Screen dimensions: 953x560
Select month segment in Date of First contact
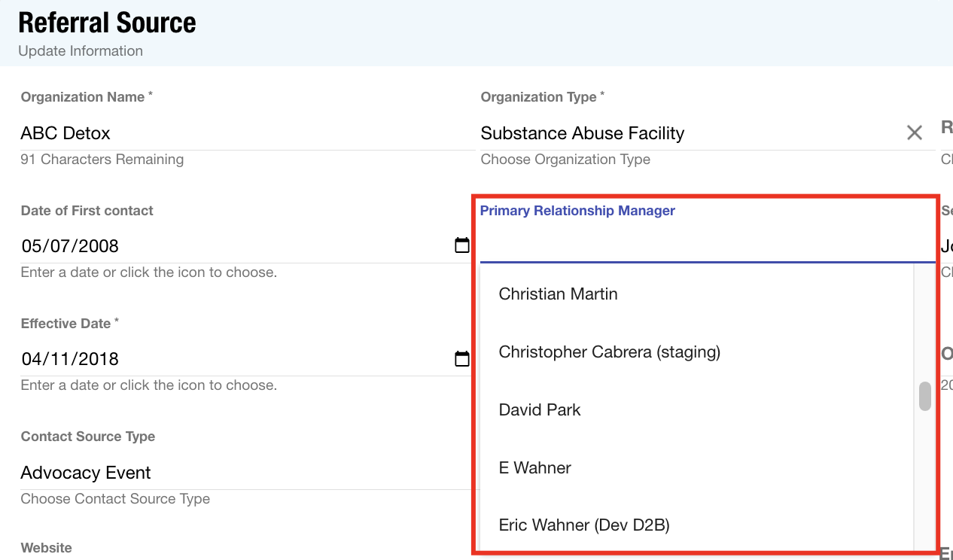31,246
